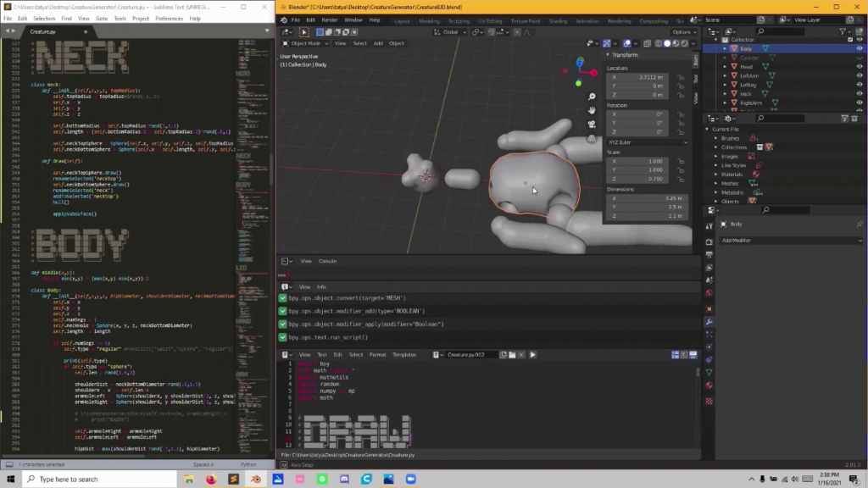Expand the Body object in the outliner
This screenshot has height=488, width=868.
pos(726,48)
